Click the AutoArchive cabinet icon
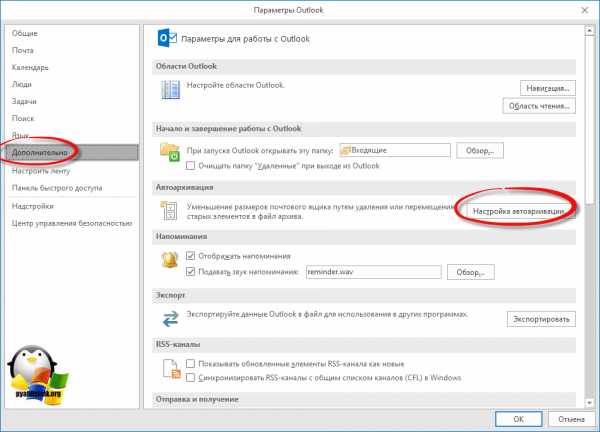This screenshot has width=600, height=432. pyautogui.click(x=168, y=210)
